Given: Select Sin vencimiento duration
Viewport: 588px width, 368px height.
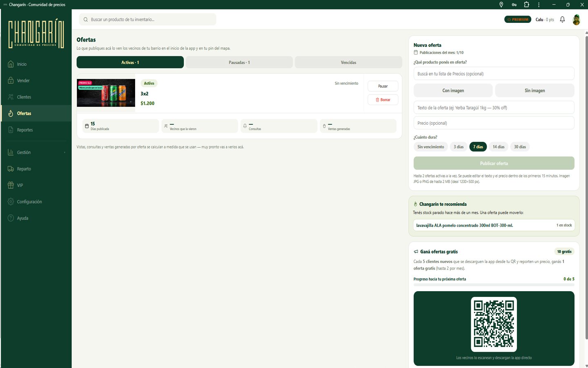Looking at the screenshot, I should pos(431,147).
